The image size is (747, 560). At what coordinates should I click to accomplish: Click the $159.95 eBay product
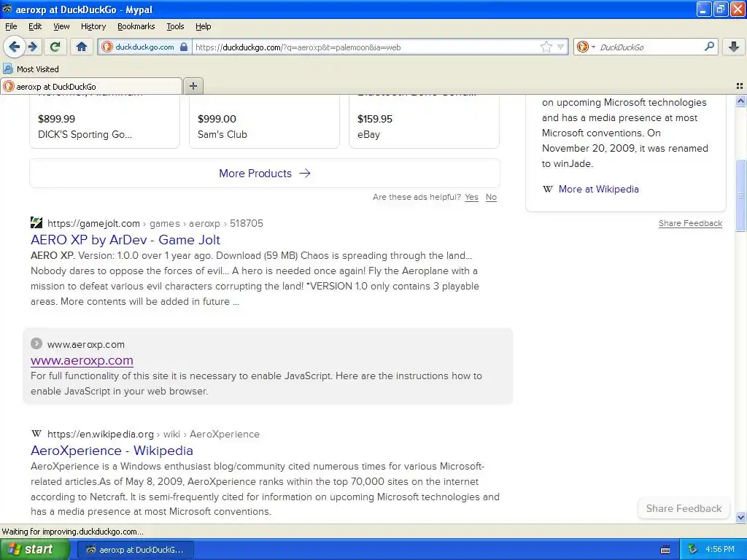(424, 122)
